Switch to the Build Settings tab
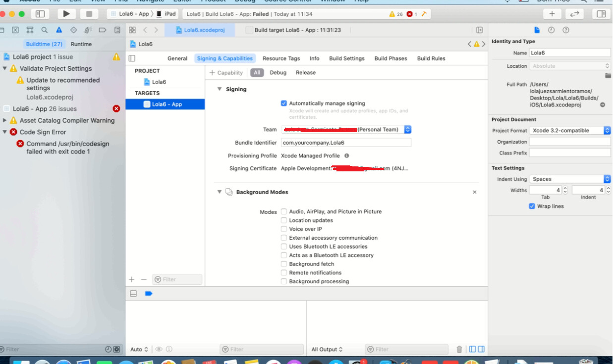The image size is (613, 364). pyautogui.click(x=347, y=58)
